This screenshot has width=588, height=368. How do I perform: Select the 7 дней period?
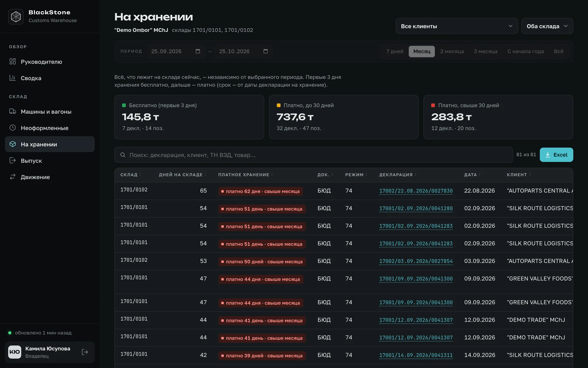click(x=395, y=51)
